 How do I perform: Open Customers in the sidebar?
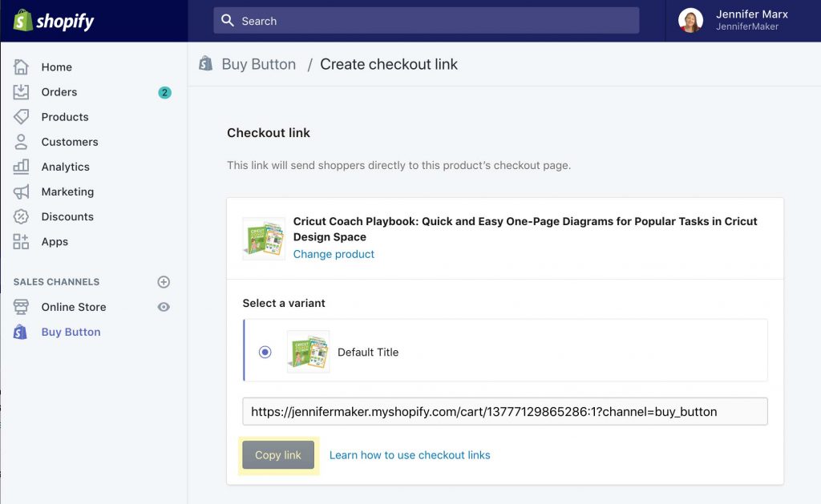pyautogui.click(x=70, y=142)
